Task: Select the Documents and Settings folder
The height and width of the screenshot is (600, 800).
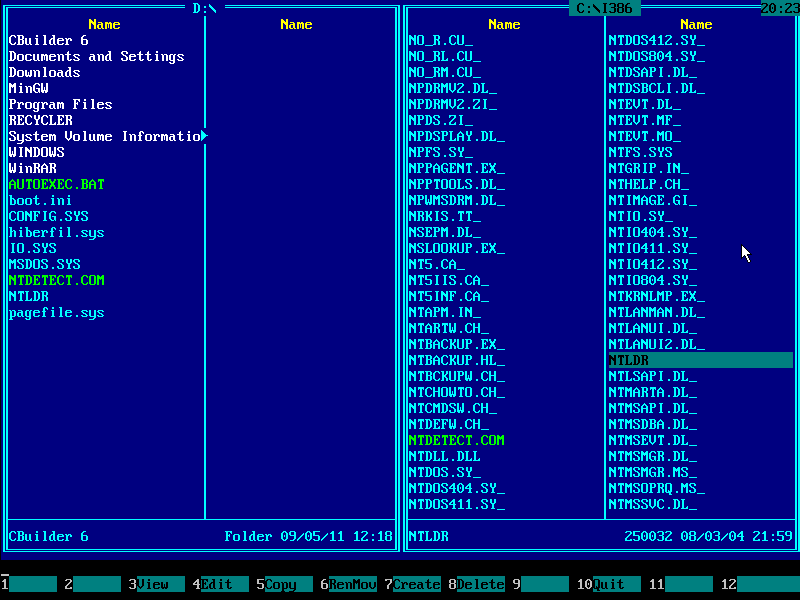Action: [x=96, y=56]
